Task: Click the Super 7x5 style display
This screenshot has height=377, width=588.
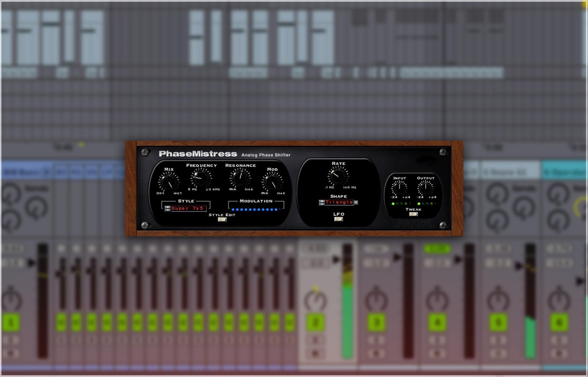Action: click(189, 208)
